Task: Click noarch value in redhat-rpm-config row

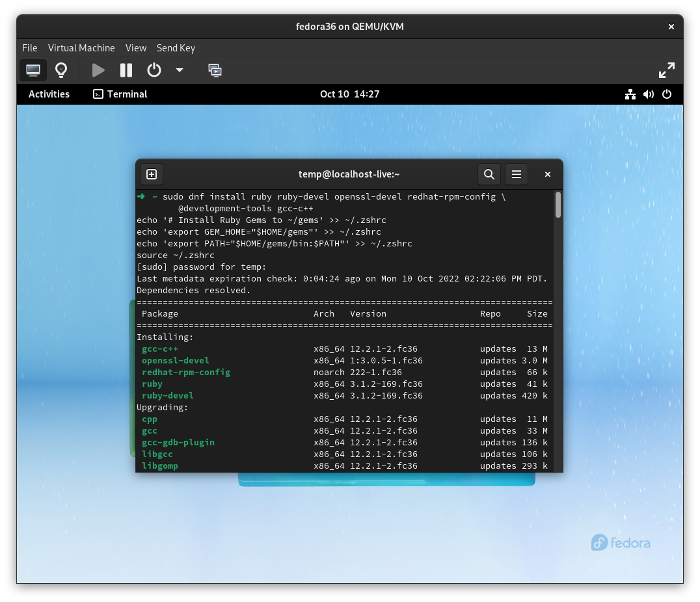Action: point(329,372)
